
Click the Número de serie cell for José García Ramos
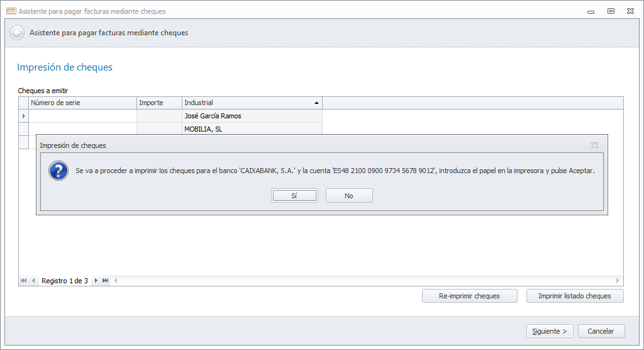(82, 116)
